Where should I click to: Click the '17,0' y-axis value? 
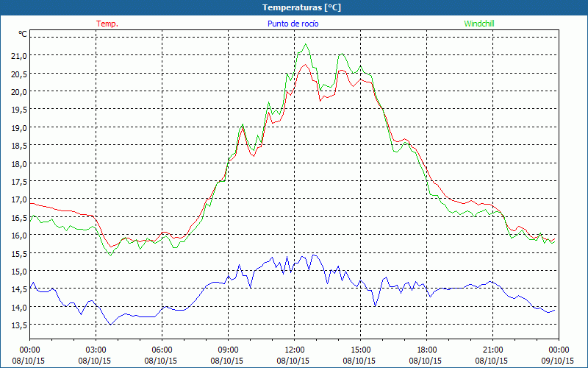point(20,199)
